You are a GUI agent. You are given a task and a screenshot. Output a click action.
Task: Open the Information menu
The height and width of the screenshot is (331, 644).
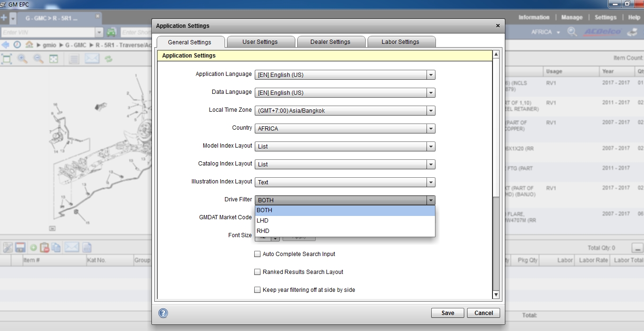coord(534,17)
